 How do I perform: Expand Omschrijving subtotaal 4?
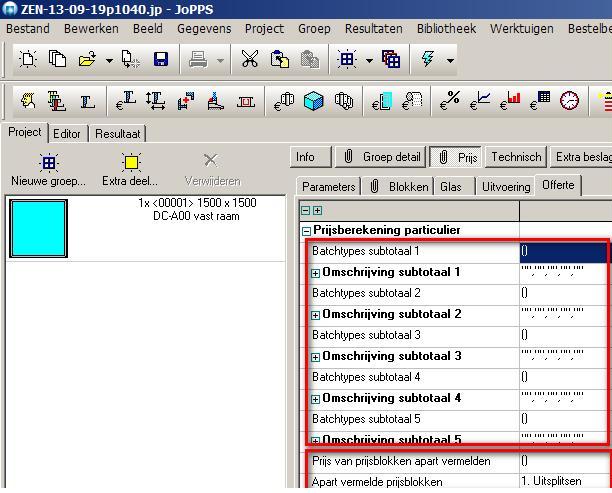315,399
